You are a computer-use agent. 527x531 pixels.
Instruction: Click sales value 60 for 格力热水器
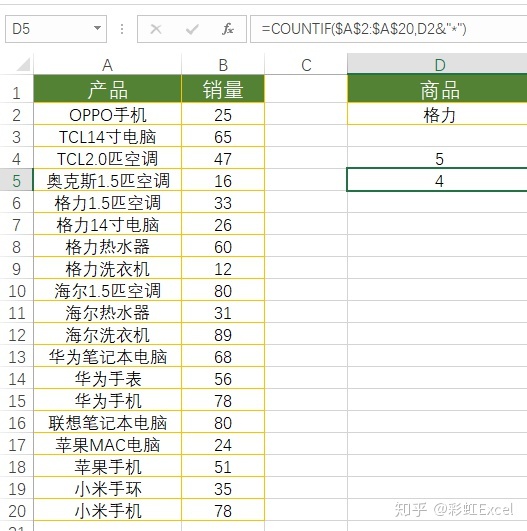click(223, 247)
